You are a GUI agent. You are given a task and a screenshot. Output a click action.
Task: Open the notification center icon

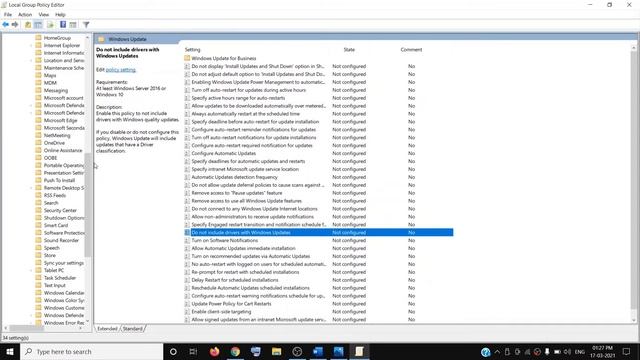pyautogui.click(x=627, y=351)
